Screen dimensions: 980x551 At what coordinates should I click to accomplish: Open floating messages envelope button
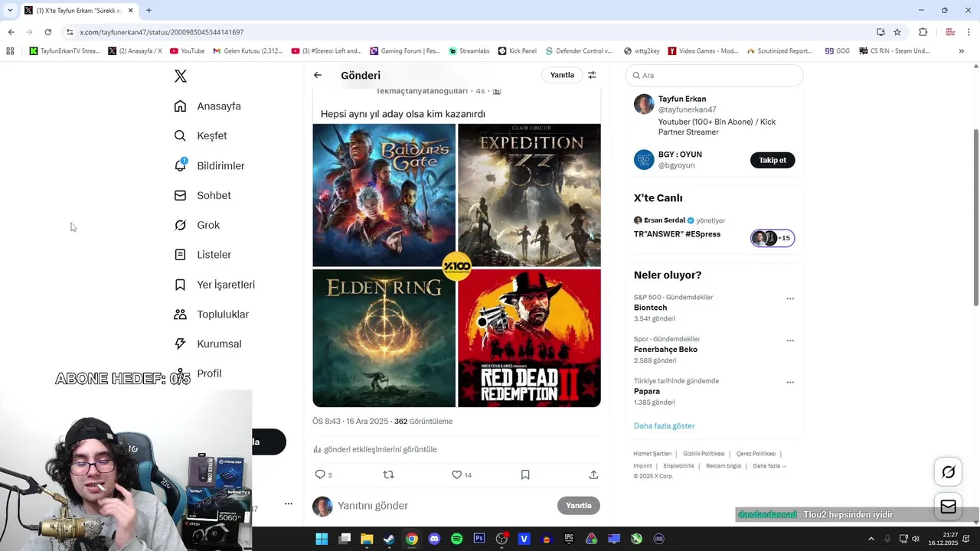[949, 507]
